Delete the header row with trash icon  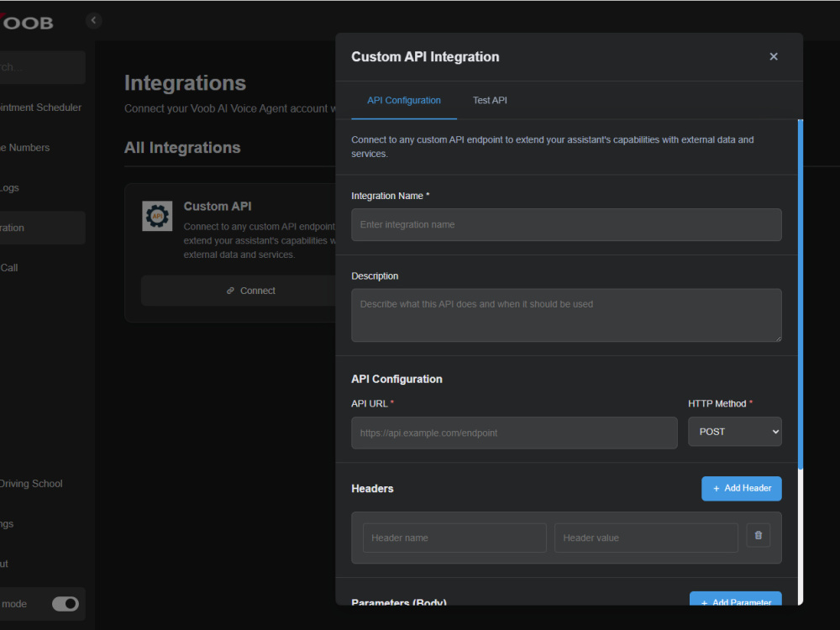(x=758, y=535)
